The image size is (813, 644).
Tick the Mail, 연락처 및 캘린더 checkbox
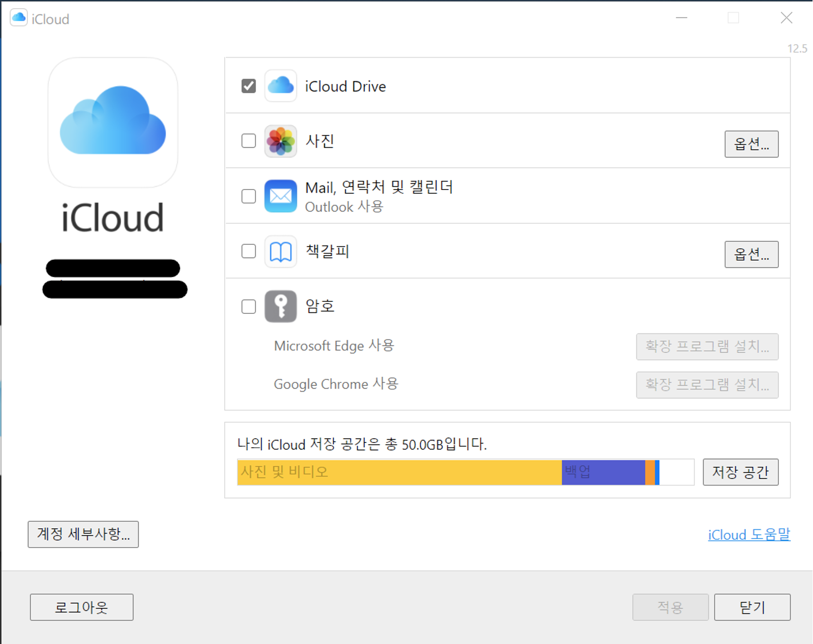point(249,196)
